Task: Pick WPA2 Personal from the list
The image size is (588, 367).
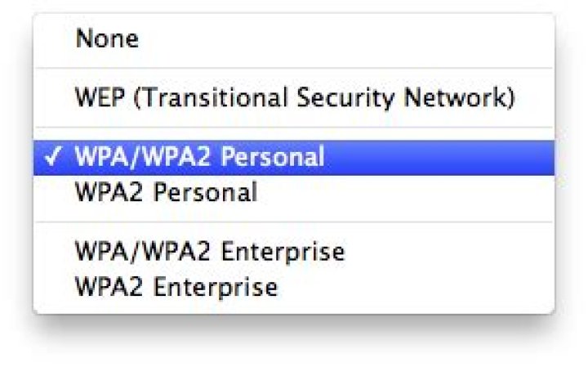Action: 166,192
